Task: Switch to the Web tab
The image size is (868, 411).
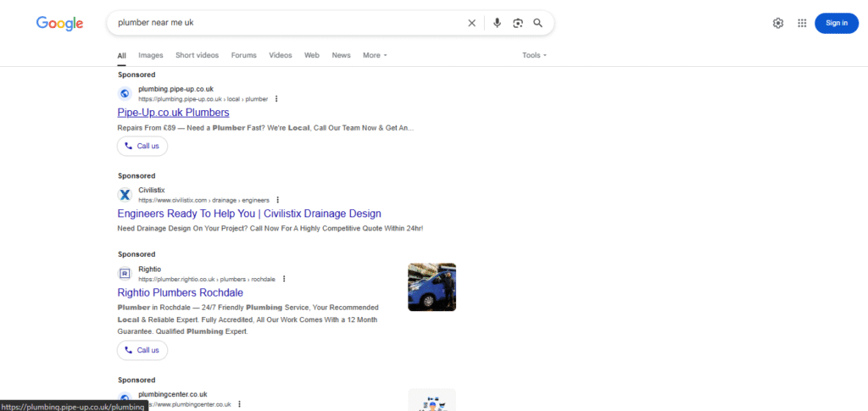Action: [312, 55]
